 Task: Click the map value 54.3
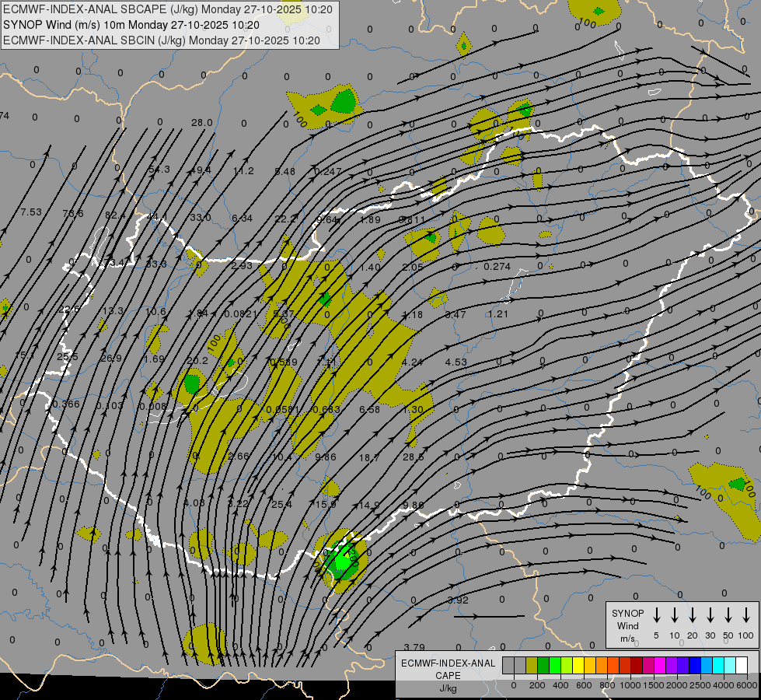point(159,169)
